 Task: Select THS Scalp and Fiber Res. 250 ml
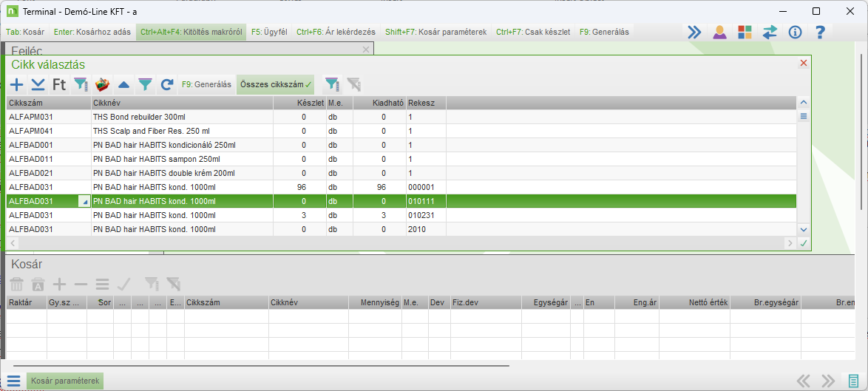(401, 131)
